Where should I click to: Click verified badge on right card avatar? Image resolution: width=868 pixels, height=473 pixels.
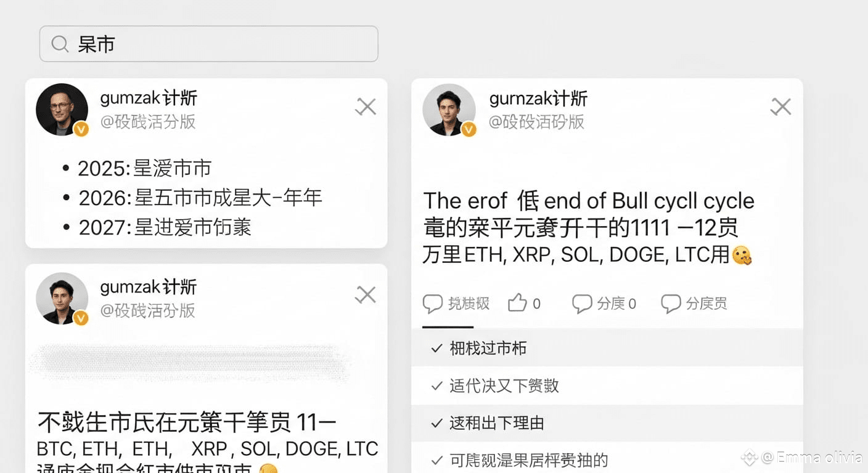point(469,129)
